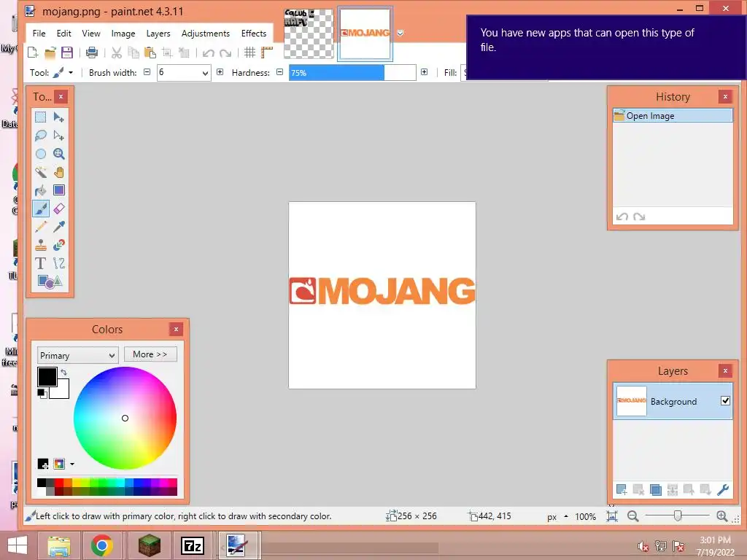The height and width of the screenshot is (560, 747).
Task: Click the zoom slider handle in status bar
Action: point(678,516)
